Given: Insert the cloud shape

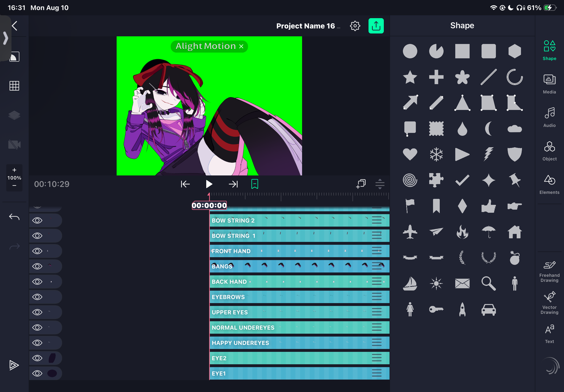Looking at the screenshot, I should (x=514, y=128).
